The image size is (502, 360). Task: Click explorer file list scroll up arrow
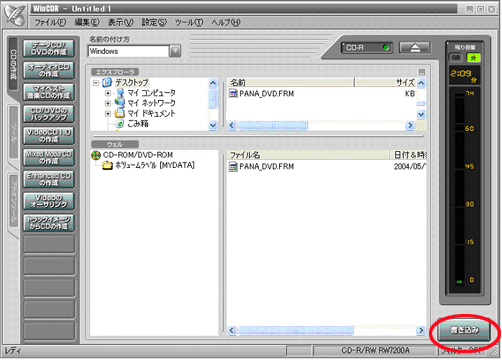(421, 83)
